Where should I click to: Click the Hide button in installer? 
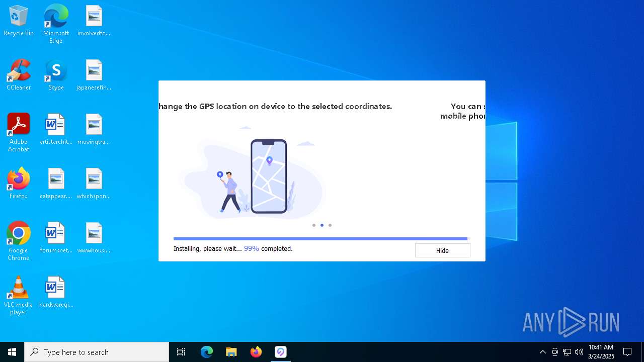(442, 250)
